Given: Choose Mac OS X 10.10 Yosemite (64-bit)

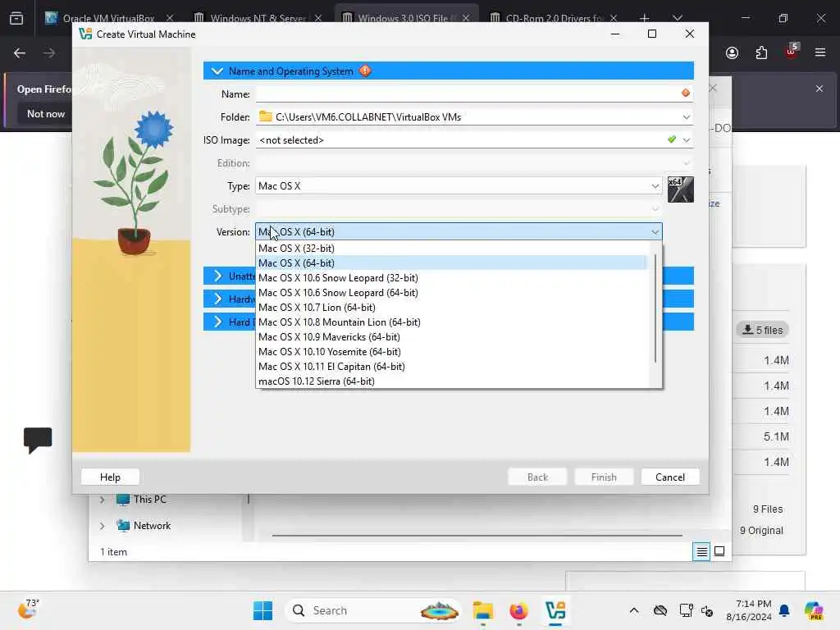Looking at the screenshot, I should tap(453, 351).
